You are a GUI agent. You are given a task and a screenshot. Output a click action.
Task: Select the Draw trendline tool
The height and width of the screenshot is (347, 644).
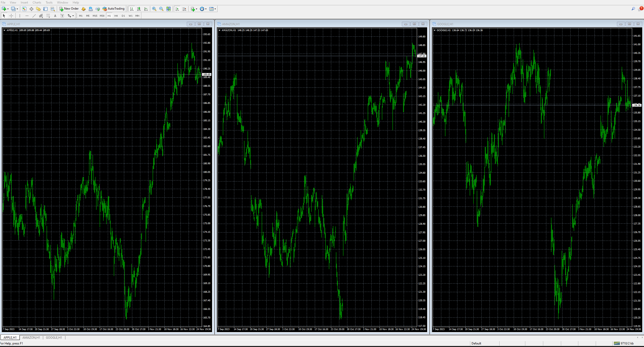[x=34, y=16]
